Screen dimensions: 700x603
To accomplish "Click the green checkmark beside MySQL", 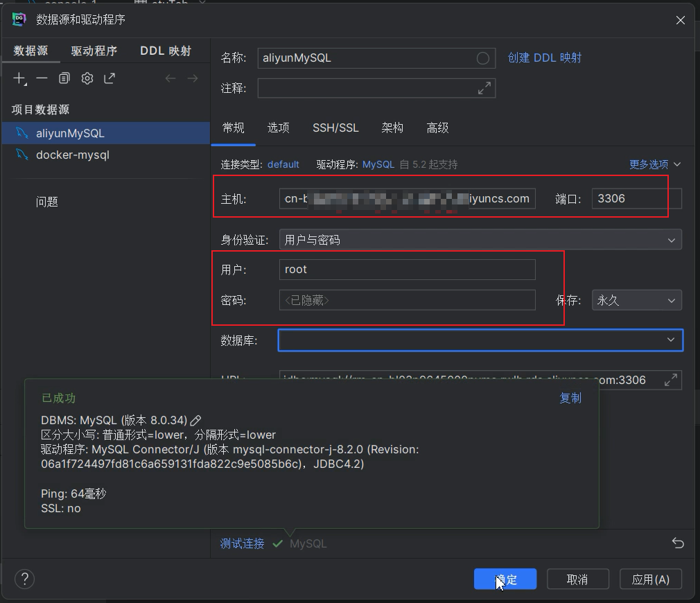I will [x=278, y=543].
